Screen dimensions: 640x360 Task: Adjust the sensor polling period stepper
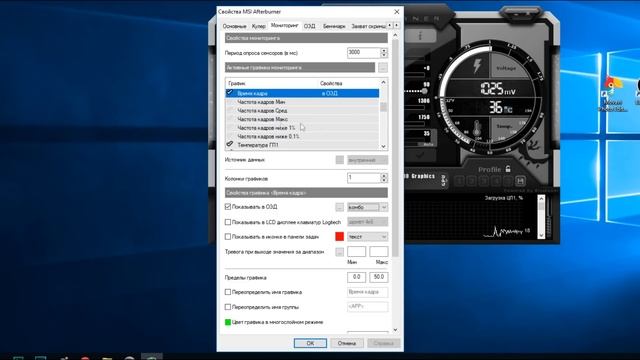point(384,53)
